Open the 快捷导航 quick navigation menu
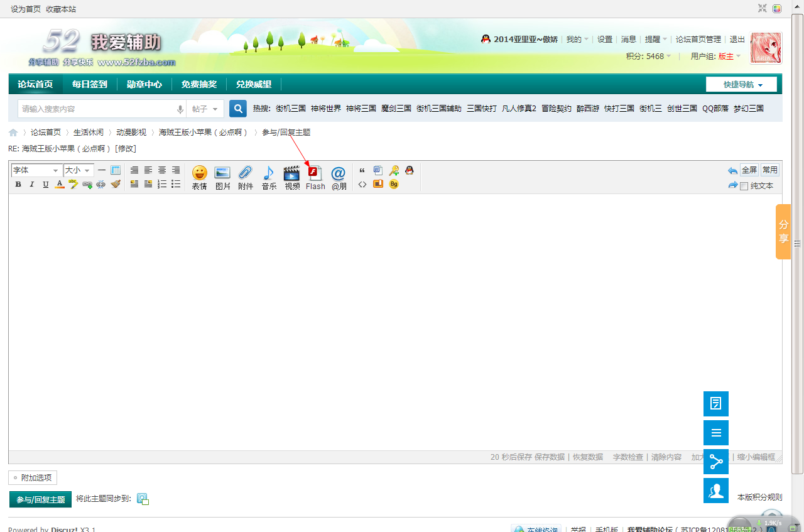This screenshot has width=804, height=532. pos(741,85)
